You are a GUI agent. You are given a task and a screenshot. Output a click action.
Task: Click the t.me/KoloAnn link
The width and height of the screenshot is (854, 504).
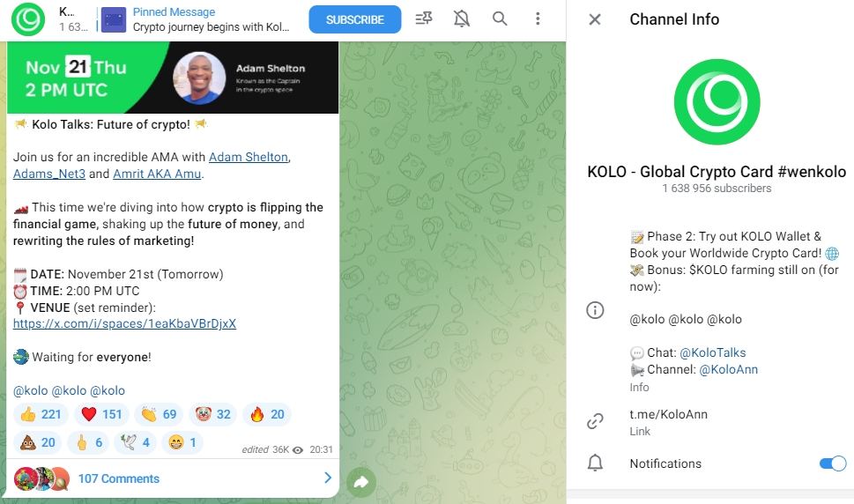click(x=668, y=414)
